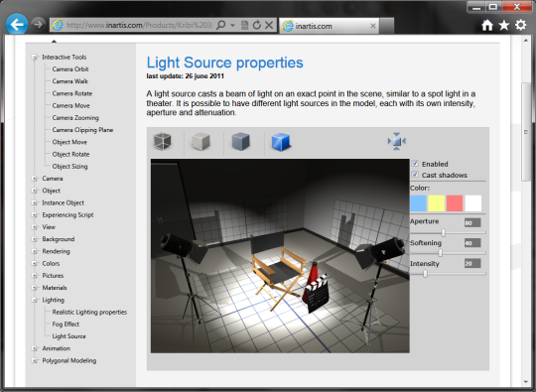The height and width of the screenshot is (392, 536).
Task: Click the Intensity slider handle
Action: pos(425,274)
